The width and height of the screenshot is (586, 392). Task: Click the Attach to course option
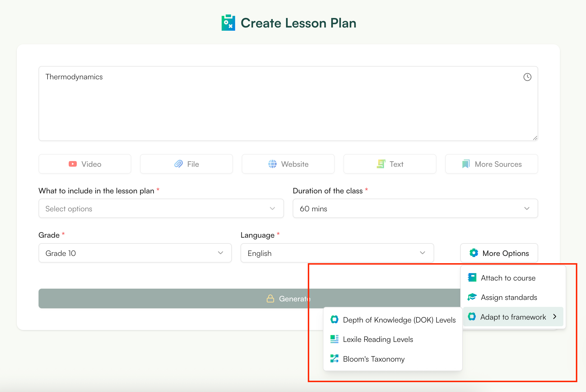click(508, 278)
